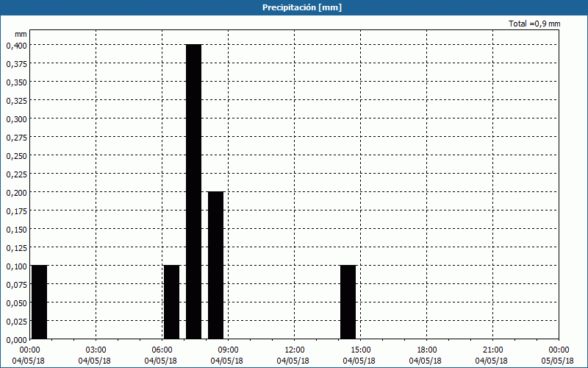
Task: Click the 0,275 y-axis label
Action: 16,138
